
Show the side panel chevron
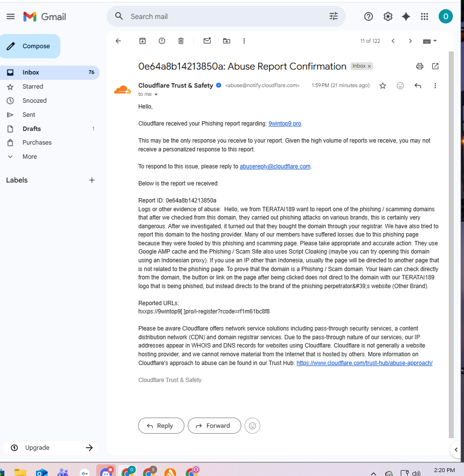(x=456, y=450)
